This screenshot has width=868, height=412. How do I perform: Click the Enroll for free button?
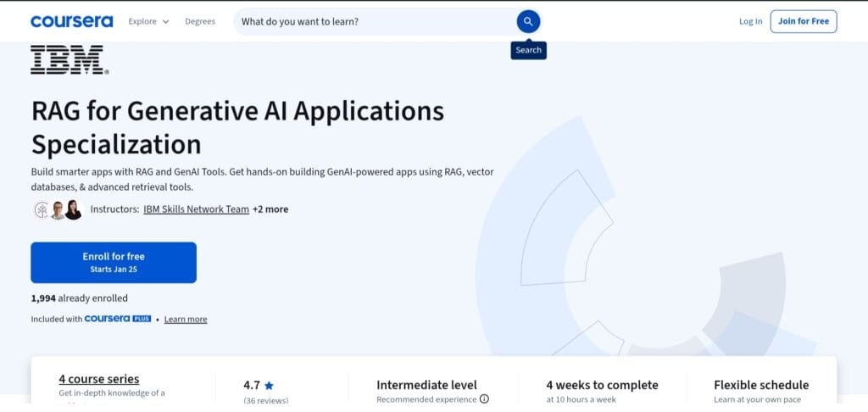coord(114,263)
